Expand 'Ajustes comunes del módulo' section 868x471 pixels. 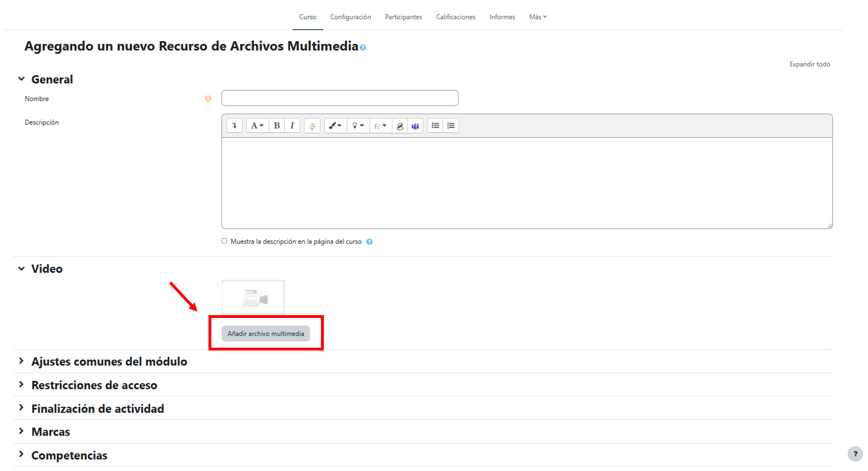(109, 361)
